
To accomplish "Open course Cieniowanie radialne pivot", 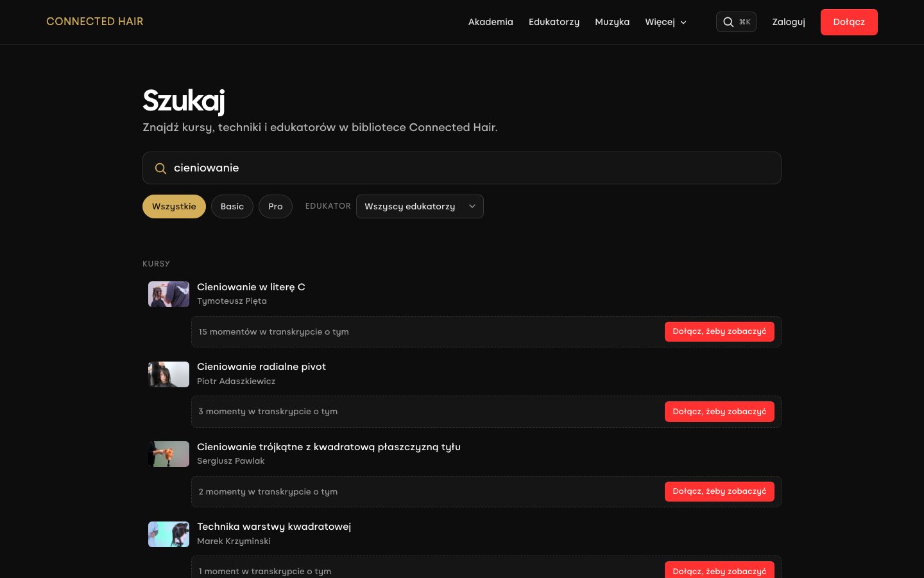I will pos(261,367).
